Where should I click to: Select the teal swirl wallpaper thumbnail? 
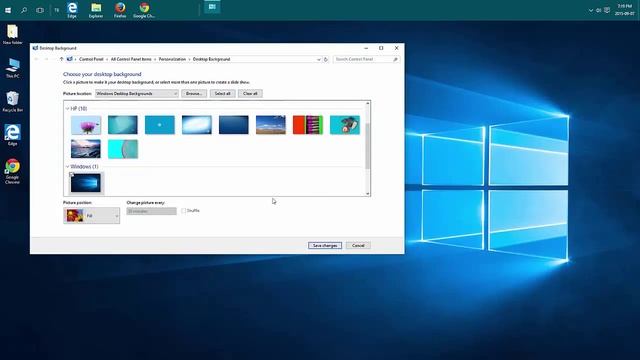[x=123, y=125]
